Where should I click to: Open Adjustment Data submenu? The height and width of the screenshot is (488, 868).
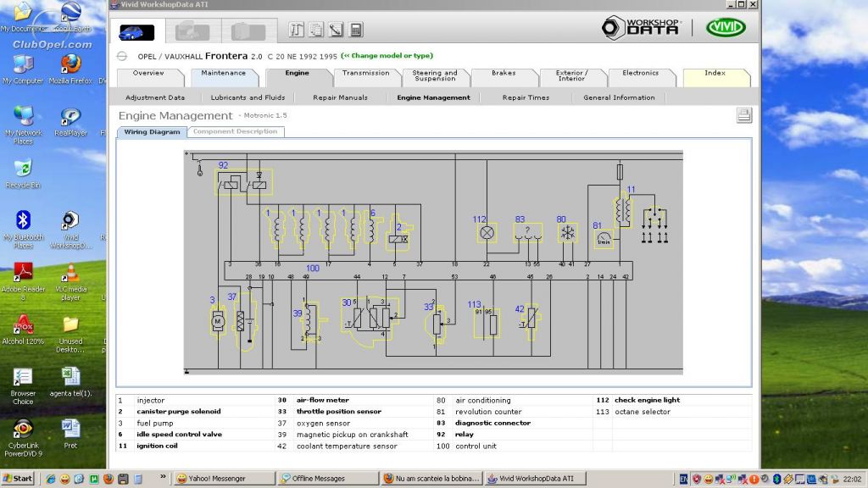point(155,97)
